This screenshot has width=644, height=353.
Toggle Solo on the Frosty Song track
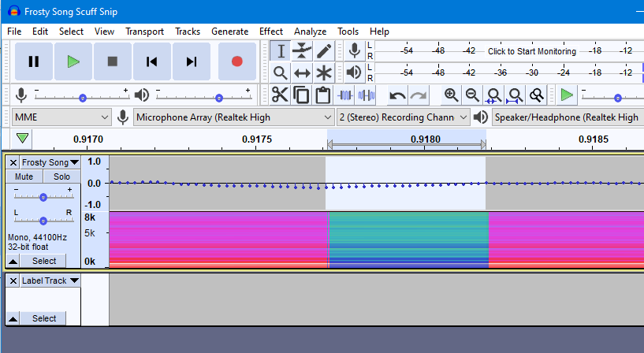(x=61, y=176)
